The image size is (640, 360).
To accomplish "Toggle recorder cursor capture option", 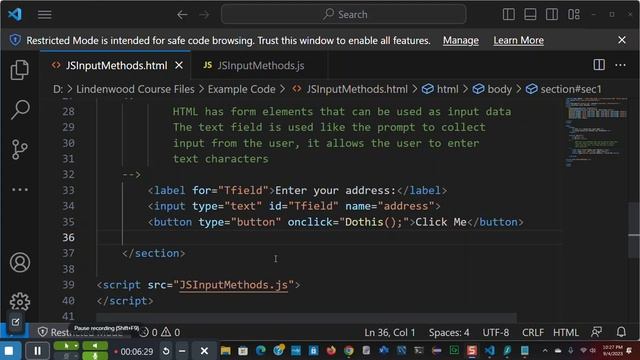I will pos(67,347).
